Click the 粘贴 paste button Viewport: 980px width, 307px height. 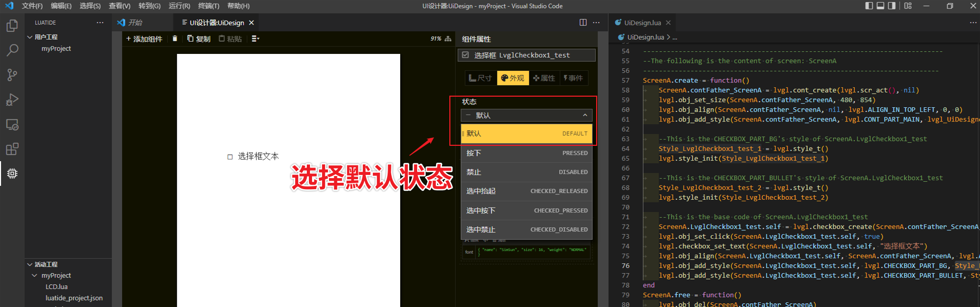tap(230, 39)
